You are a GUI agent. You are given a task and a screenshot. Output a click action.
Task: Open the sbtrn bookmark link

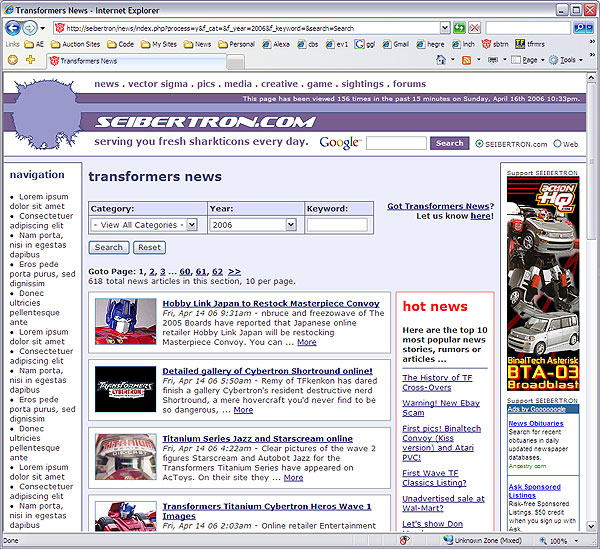[495, 44]
